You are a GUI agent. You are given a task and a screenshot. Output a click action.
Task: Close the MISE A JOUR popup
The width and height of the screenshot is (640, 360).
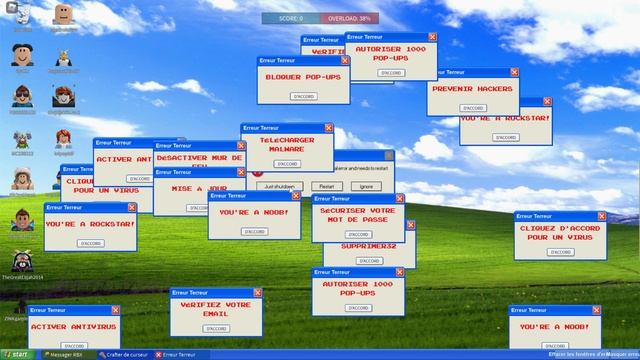click(x=241, y=172)
